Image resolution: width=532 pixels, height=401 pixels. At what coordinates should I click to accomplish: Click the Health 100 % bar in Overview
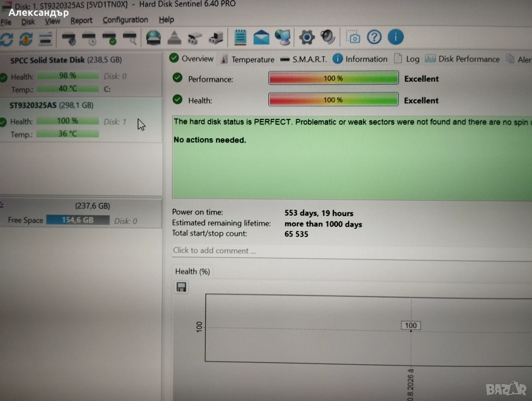tap(333, 100)
